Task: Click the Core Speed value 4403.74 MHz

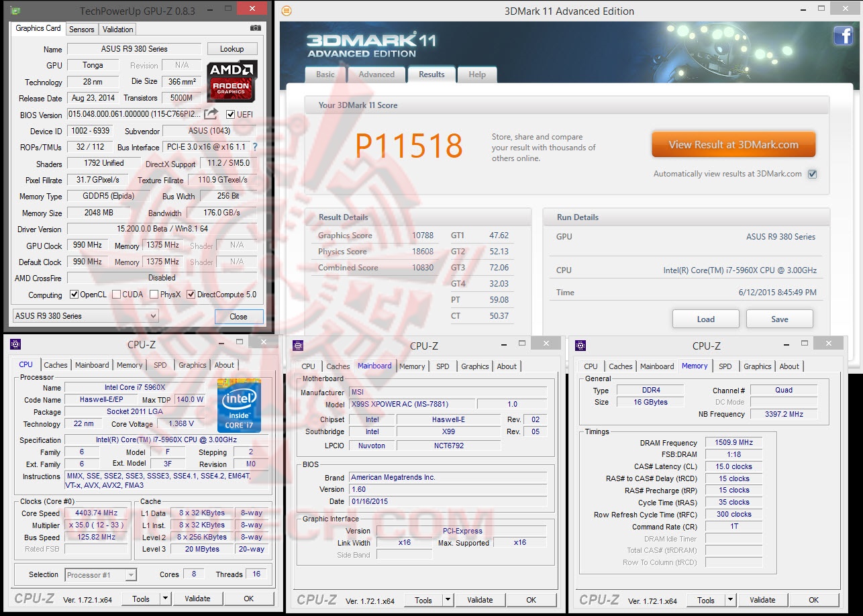Action: (x=96, y=513)
